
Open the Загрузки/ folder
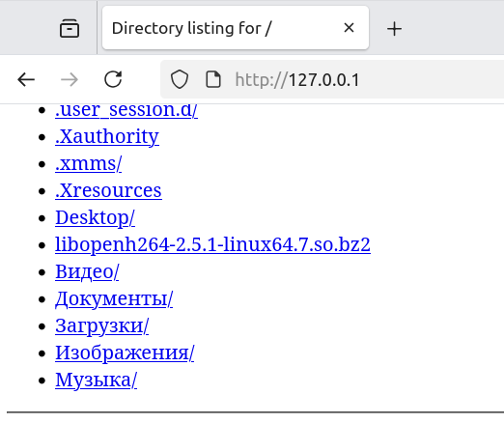point(101,326)
